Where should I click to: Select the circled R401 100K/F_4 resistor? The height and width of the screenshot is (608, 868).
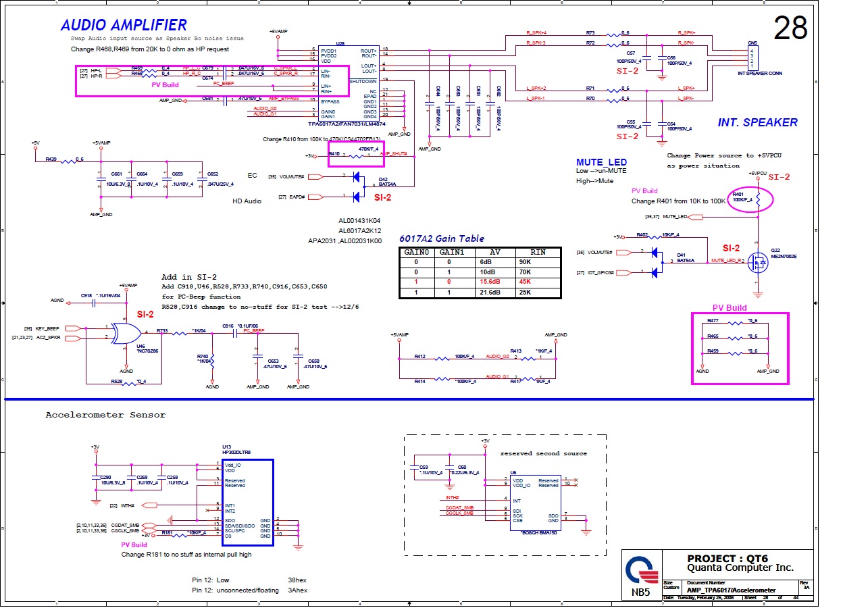[x=750, y=200]
